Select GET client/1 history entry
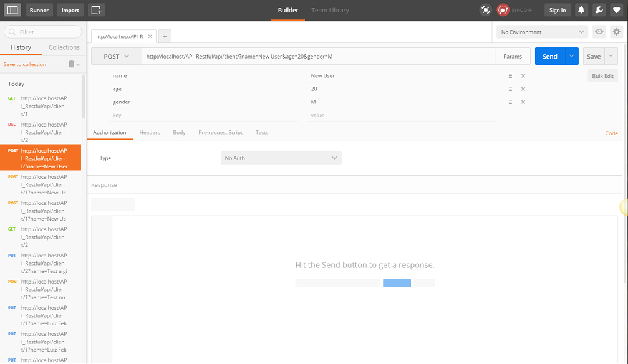628x364 pixels. [41, 106]
